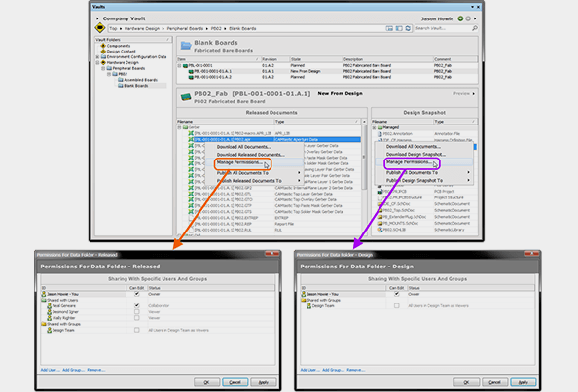The height and width of the screenshot is (392, 578).
Task: Click the magnifier search icon in Vault
Action: click(475, 28)
